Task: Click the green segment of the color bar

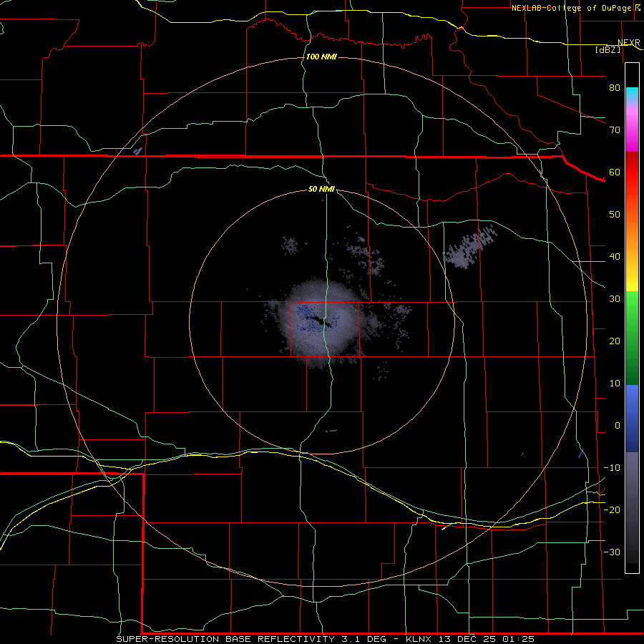Action: [x=632, y=338]
